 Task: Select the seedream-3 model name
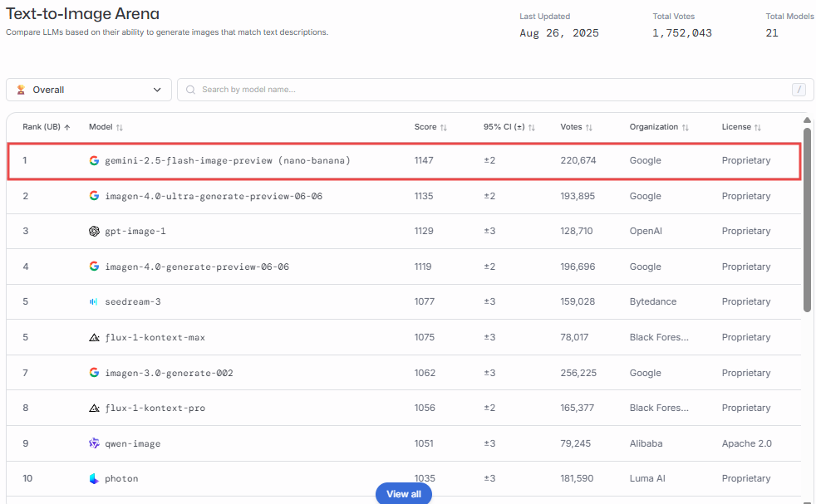pyautogui.click(x=133, y=301)
